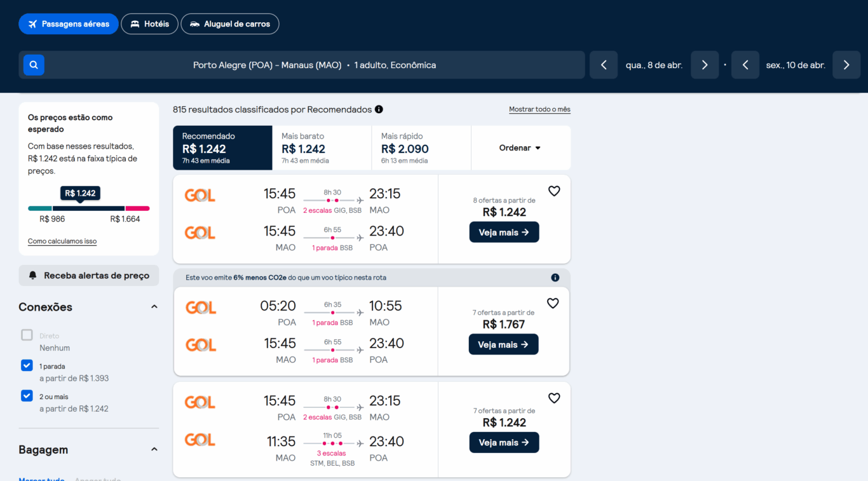Open the Ordenar sorting dropdown
Image resolution: width=868 pixels, height=481 pixels.
click(x=520, y=148)
